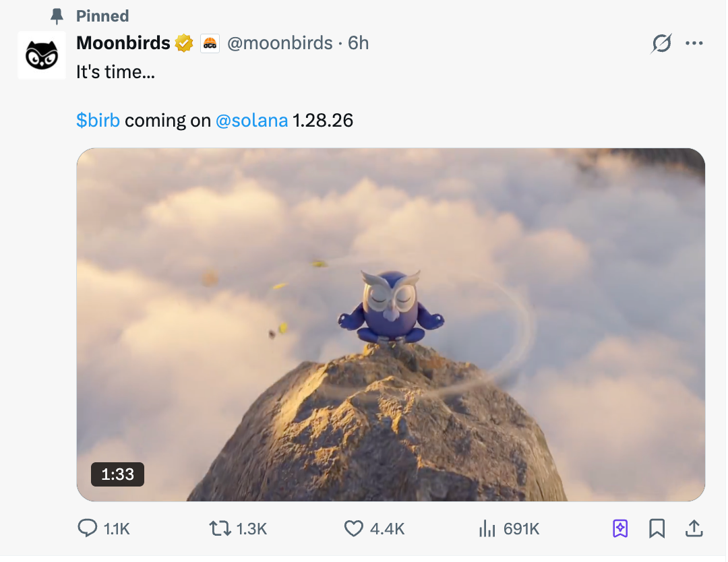Open the Moonbirds profile avatar
The width and height of the screenshot is (728, 562).
click(41, 55)
